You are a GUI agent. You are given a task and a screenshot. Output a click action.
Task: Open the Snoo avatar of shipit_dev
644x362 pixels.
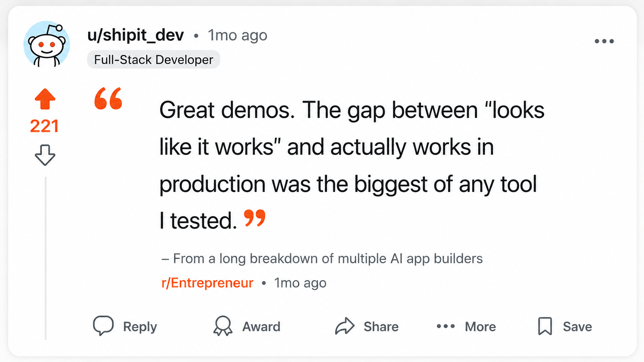point(47,44)
